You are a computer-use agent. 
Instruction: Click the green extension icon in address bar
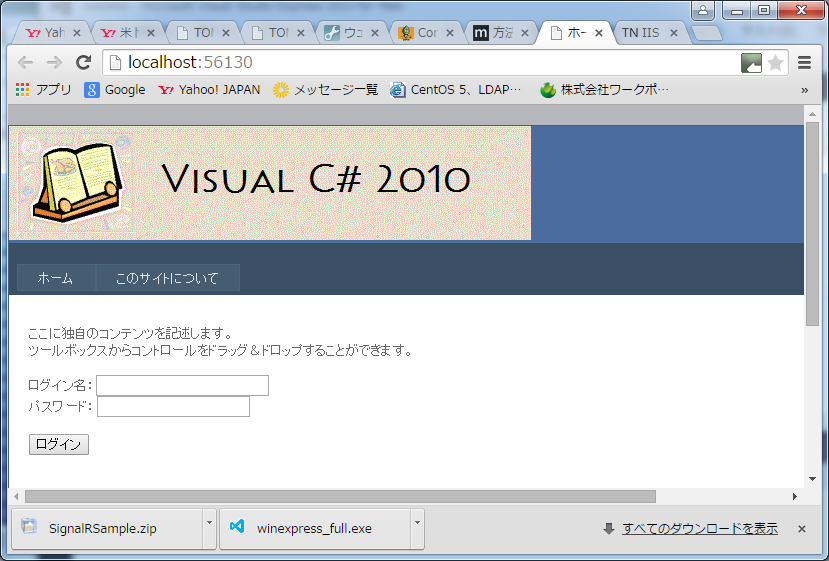pyautogui.click(x=751, y=63)
